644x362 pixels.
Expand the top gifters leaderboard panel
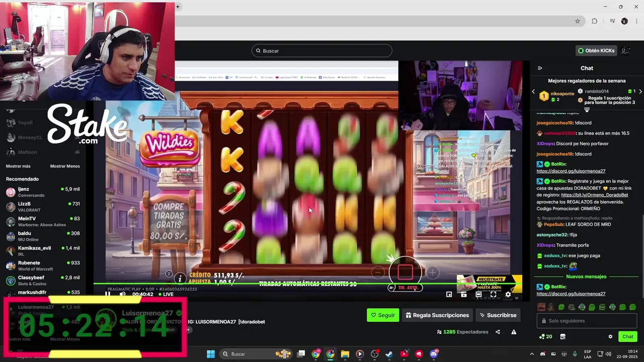[x=587, y=110]
